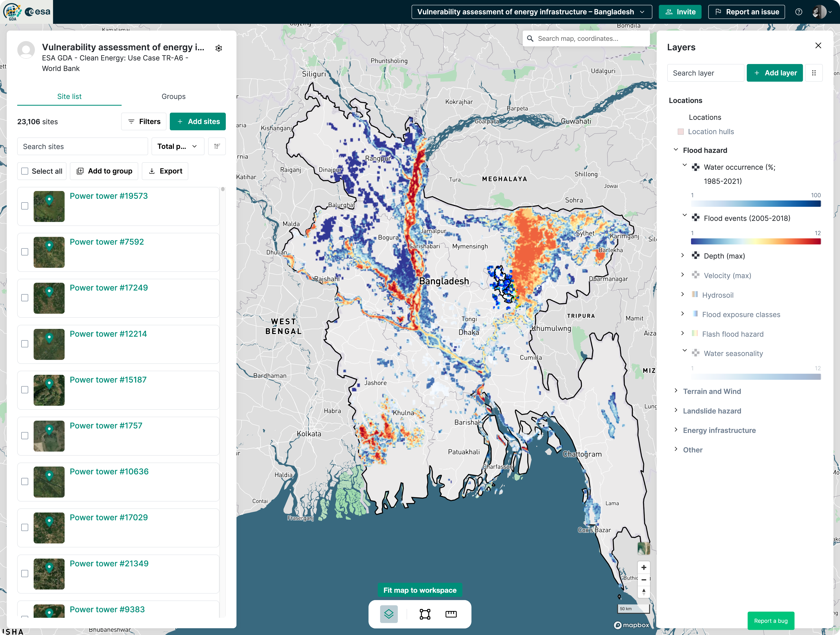Click the Flood events color gradient bar

point(755,241)
